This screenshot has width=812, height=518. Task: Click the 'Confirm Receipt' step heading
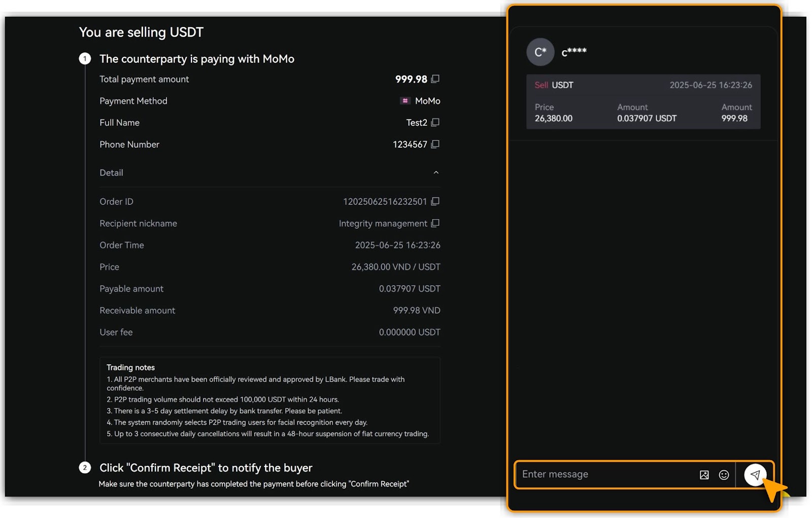coord(206,468)
